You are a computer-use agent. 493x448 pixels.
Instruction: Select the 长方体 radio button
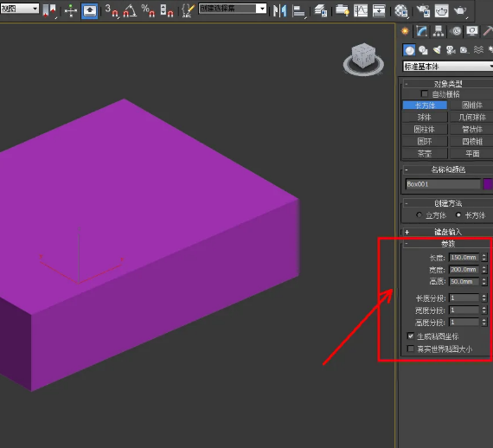click(x=458, y=215)
